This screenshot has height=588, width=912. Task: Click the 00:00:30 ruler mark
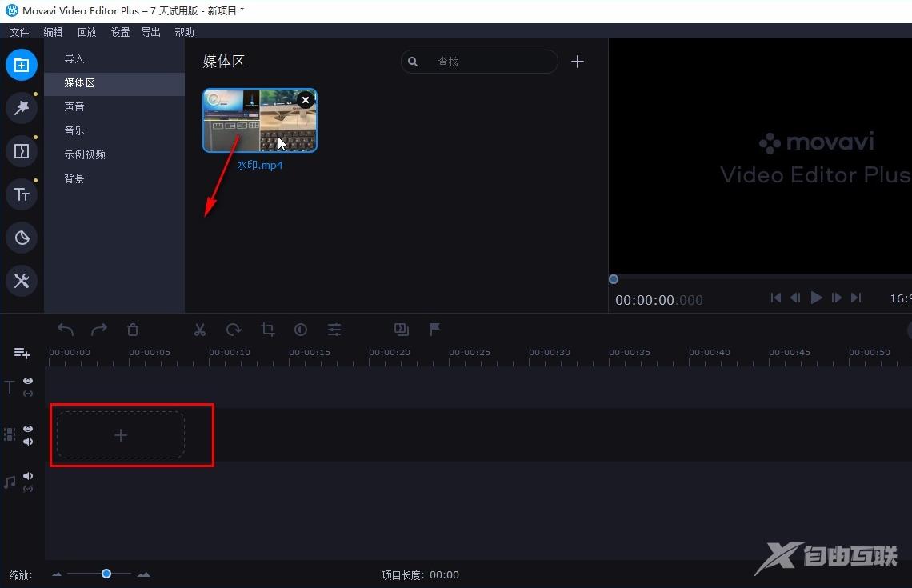tap(549, 353)
